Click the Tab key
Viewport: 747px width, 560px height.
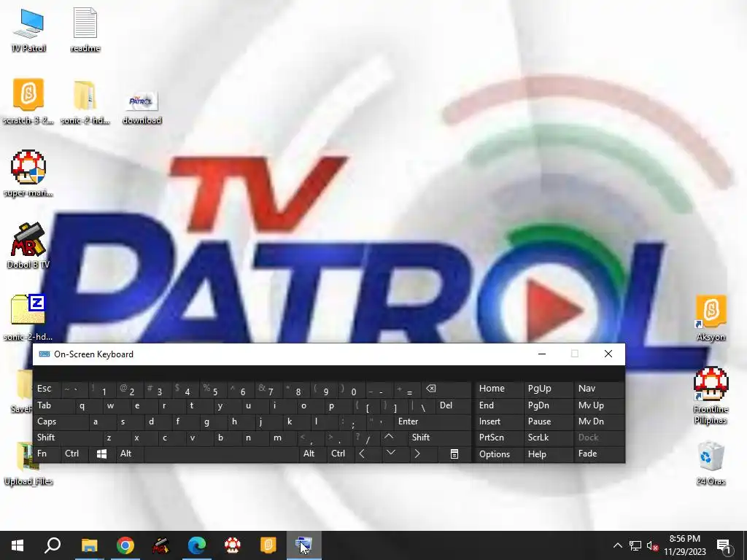point(53,405)
